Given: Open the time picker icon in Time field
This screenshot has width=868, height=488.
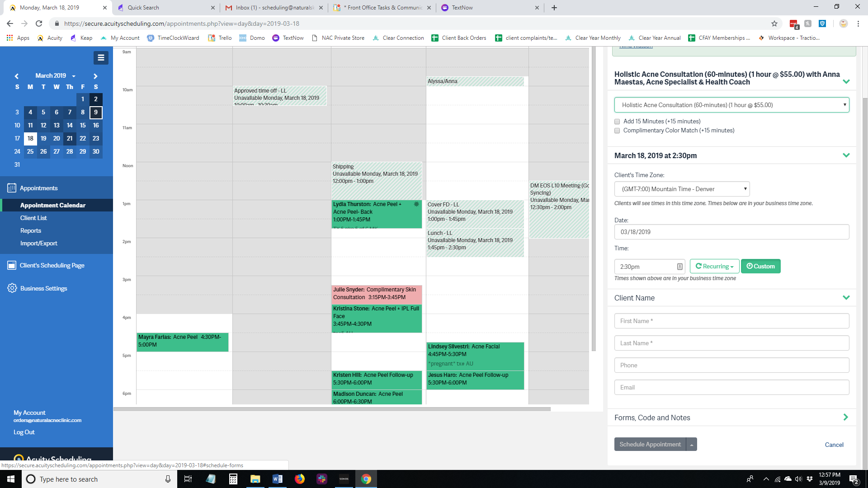Looking at the screenshot, I should click(x=679, y=267).
